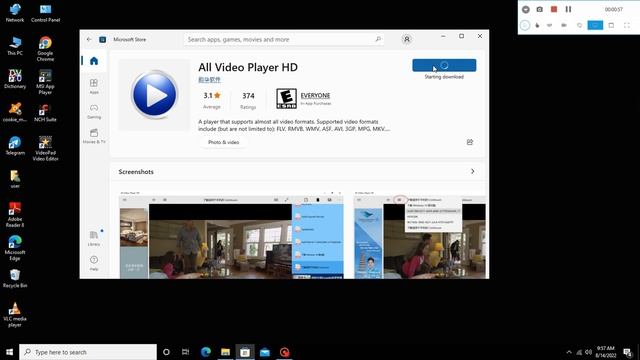Select Google Chrome desktop shortcut
The image size is (640, 360).
(x=45, y=49)
